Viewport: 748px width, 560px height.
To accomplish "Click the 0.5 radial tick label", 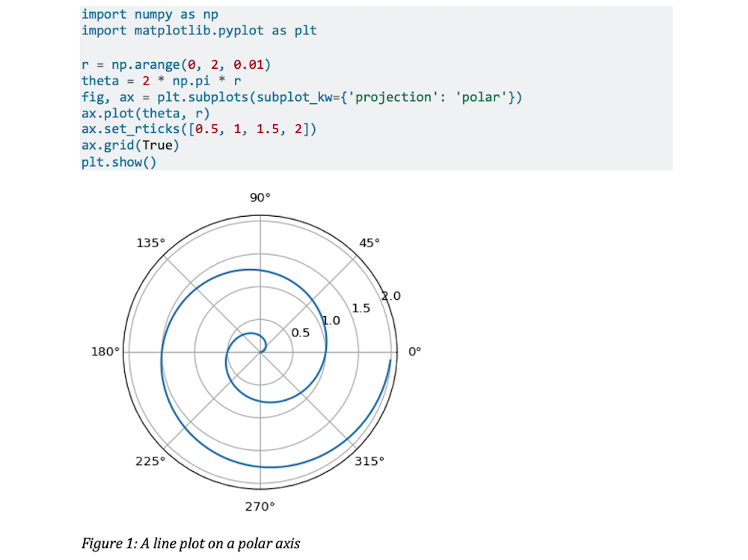I will (301, 333).
